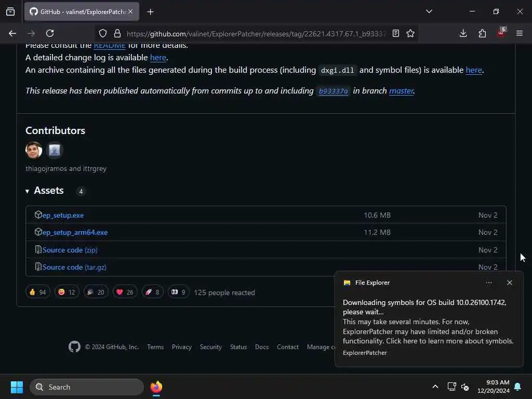
Task: Open the extensions puzzle icon
Action: point(482,33)
